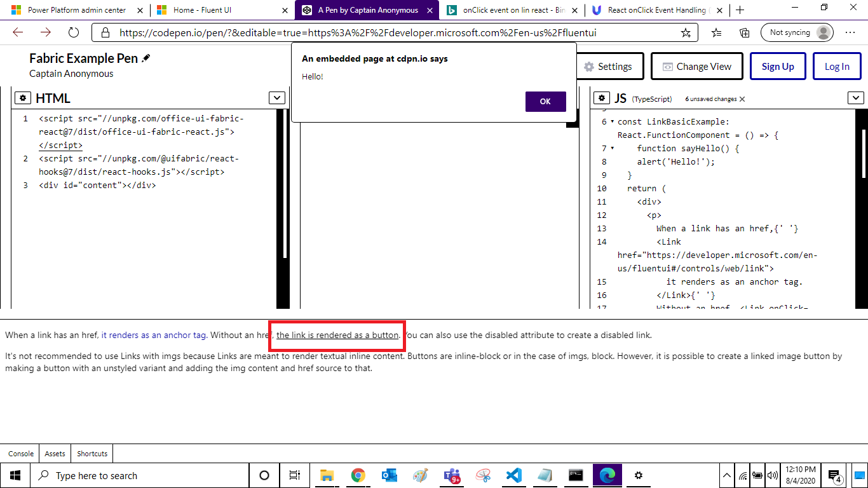Screen dimensions: 868x488
Task: Expand hidden icons in the system tray
Action: point(726,475)
